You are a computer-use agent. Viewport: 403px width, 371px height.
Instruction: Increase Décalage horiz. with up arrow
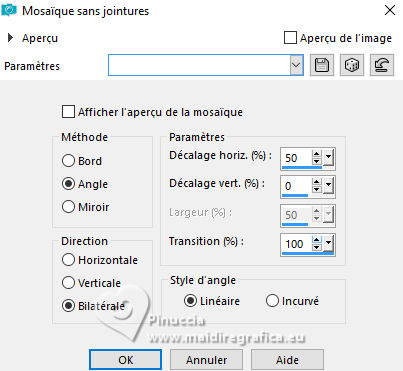pyautogui.click(x=316, y=154)
